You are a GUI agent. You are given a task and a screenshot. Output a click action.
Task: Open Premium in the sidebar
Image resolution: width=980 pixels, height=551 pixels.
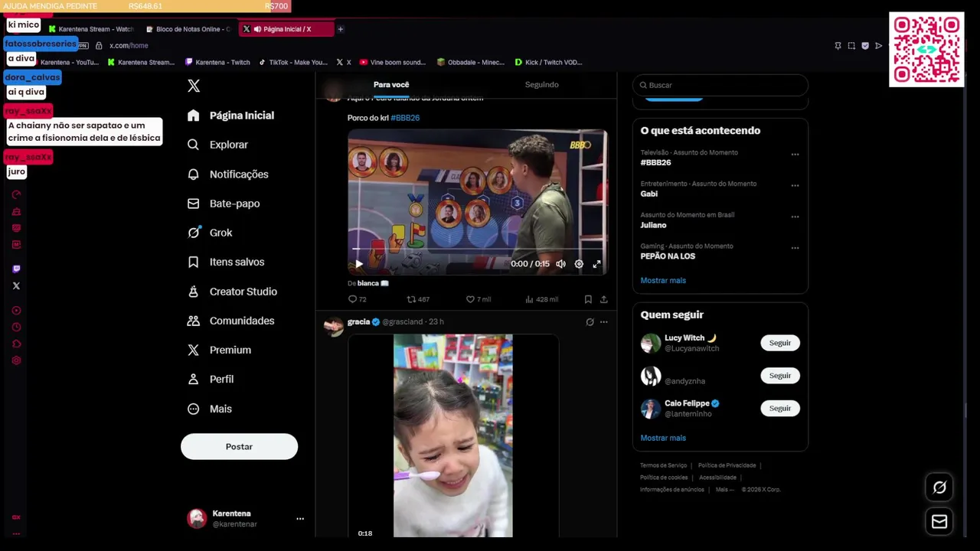(x=219, y=350)
